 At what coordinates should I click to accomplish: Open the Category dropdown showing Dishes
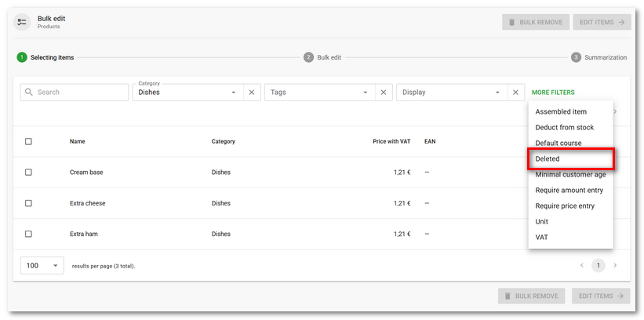[x=188, y=93]
